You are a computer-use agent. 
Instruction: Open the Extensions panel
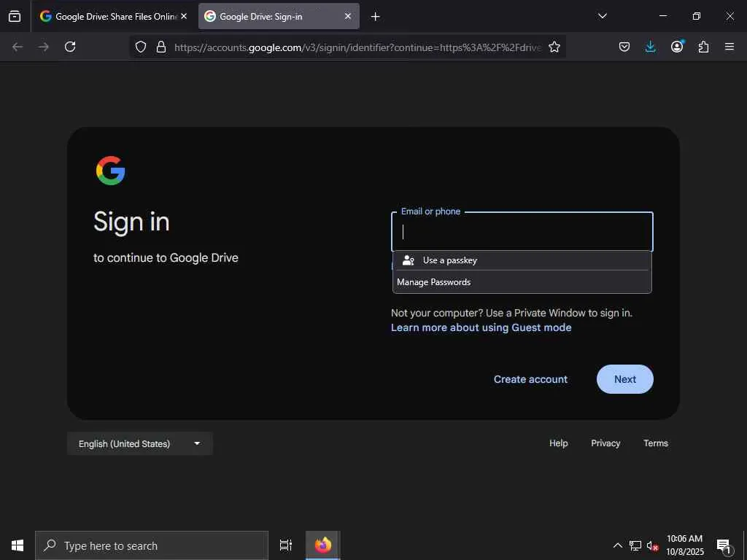pos(703,47)
